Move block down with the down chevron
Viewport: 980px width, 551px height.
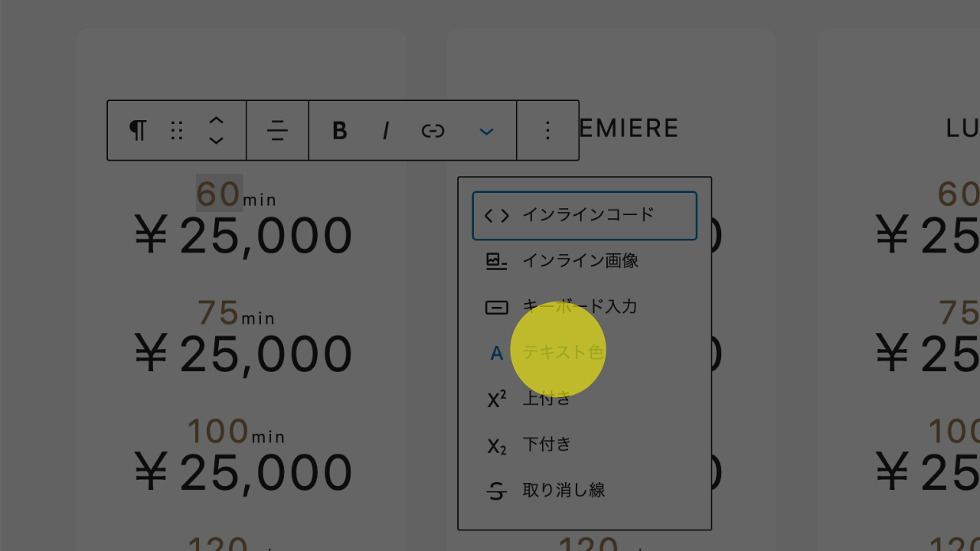(217, 141)
